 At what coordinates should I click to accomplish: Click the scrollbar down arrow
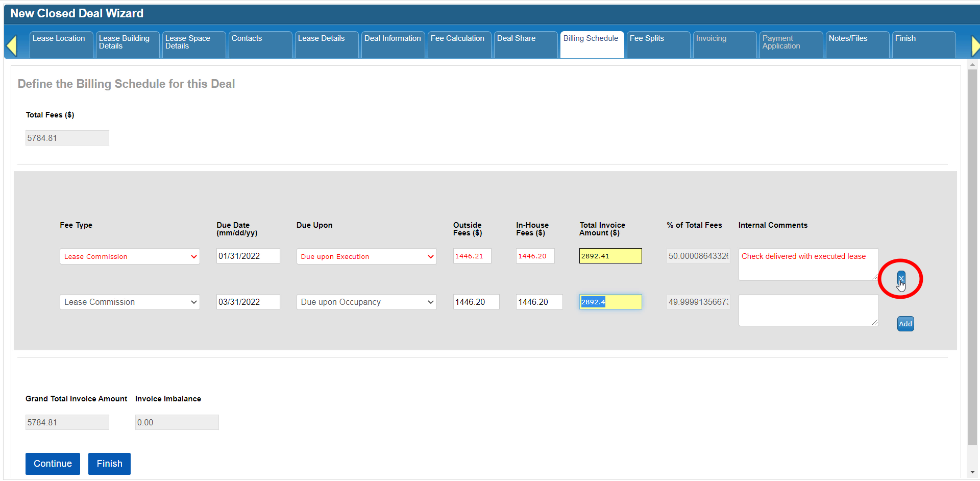coord(972,472)
